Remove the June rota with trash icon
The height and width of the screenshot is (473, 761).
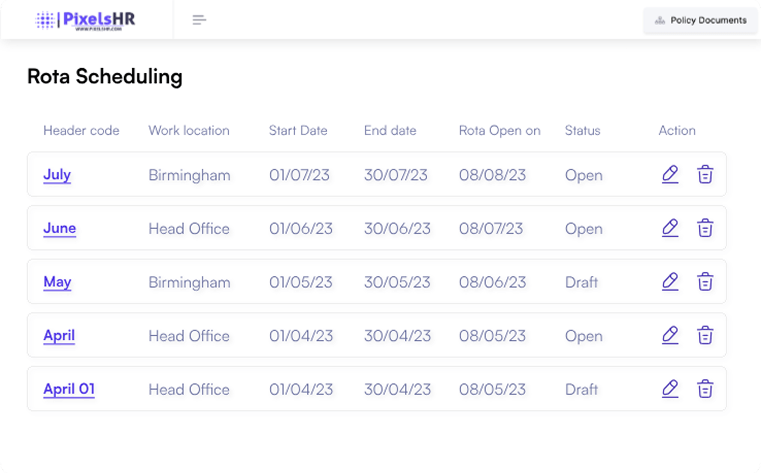705,228
